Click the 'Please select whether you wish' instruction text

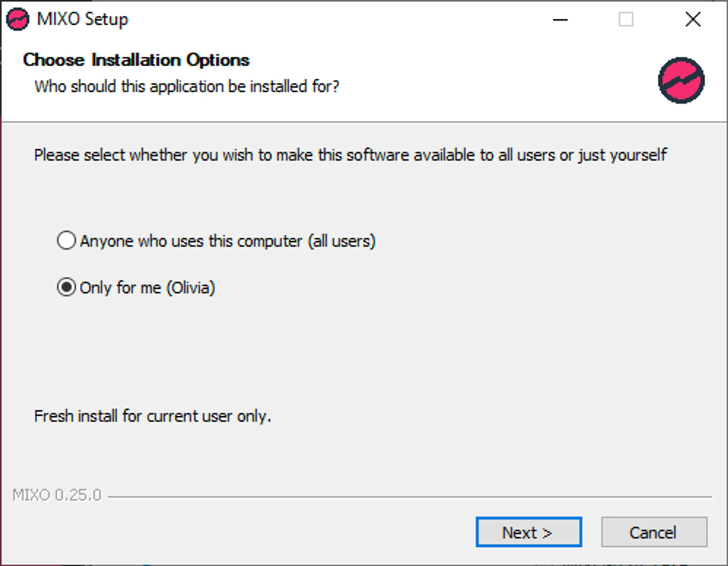(x=350, y=155)
